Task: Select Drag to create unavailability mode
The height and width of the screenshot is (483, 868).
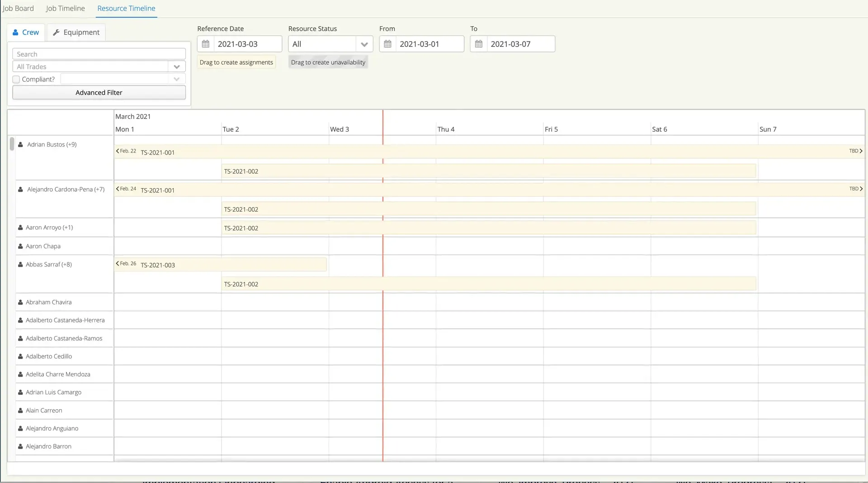Action: coord(328,62)
